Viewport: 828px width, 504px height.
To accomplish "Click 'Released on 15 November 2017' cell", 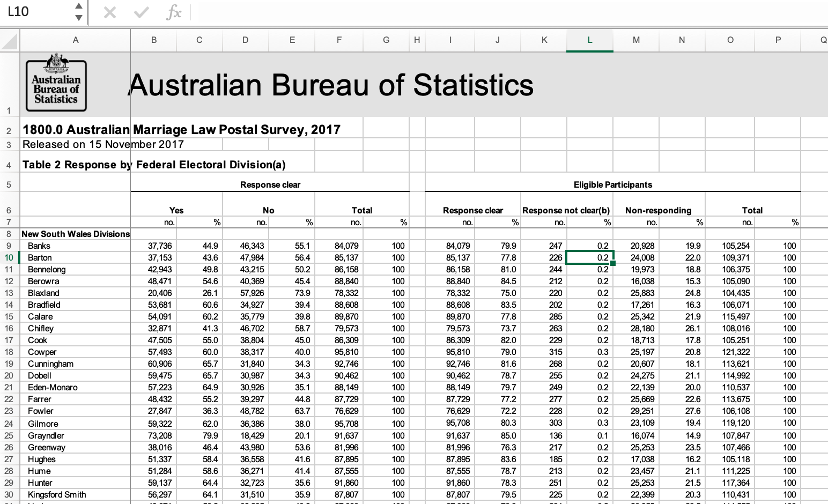I will 103,144.
